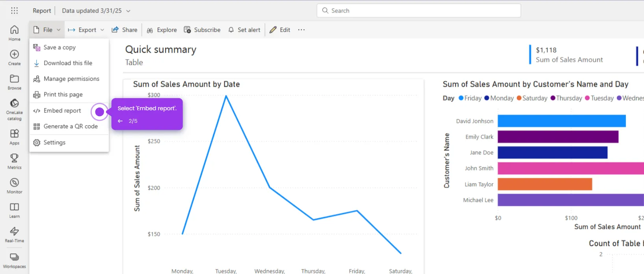This screenshot has width=644, height=274.
Task: Click the Manage permissions people icon
Action: (37, 79)
